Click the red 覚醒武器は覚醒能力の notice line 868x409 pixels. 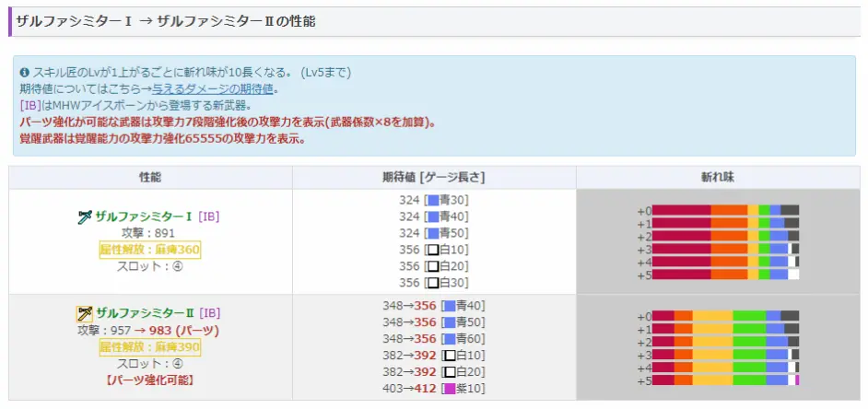(162, 138)
